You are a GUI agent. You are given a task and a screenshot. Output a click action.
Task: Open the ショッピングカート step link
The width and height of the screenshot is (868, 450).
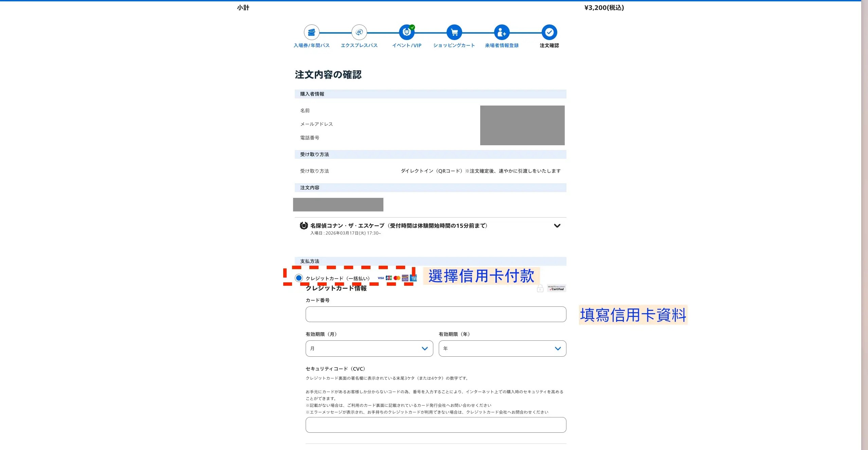[454, 45]
